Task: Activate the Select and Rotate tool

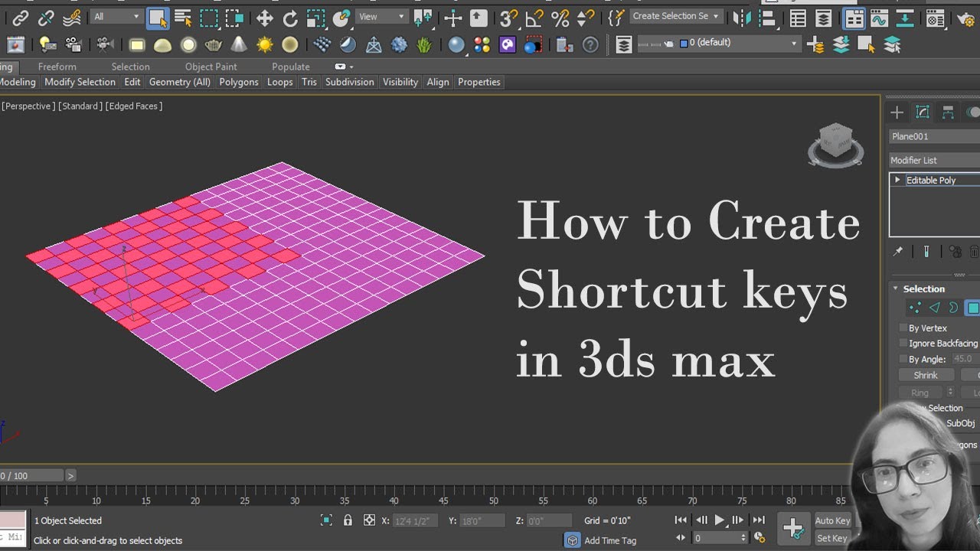Action: pos(290,18)
